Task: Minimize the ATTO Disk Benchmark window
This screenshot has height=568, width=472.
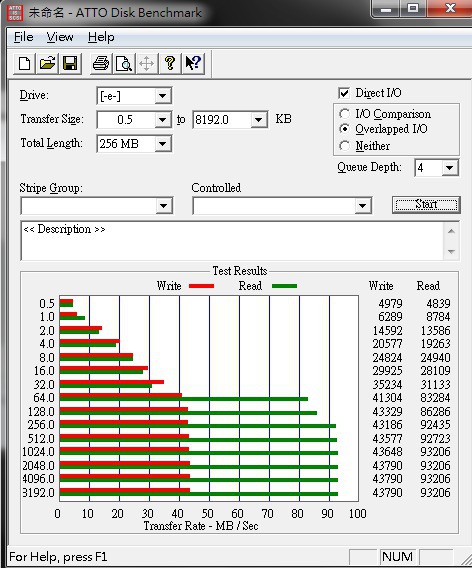Action: coord(386,8)
